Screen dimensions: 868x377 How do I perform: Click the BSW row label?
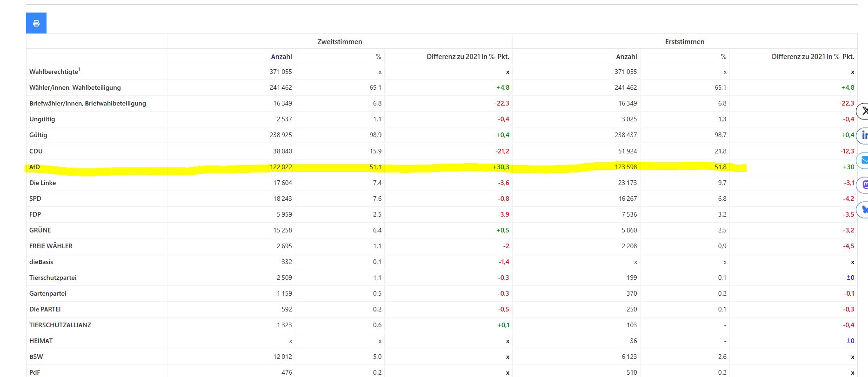click(x=36, y=357)
